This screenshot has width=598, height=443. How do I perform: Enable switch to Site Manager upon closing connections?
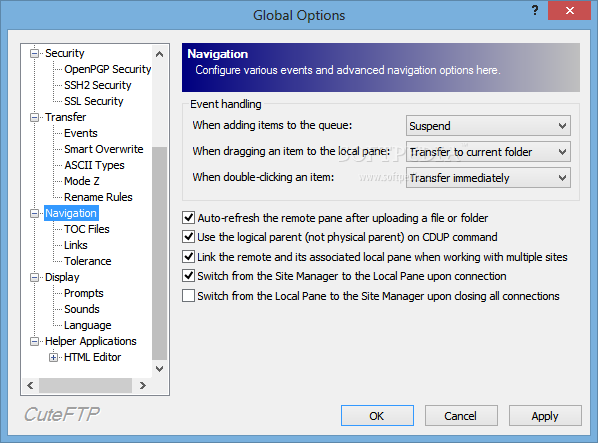coord(188,295)
